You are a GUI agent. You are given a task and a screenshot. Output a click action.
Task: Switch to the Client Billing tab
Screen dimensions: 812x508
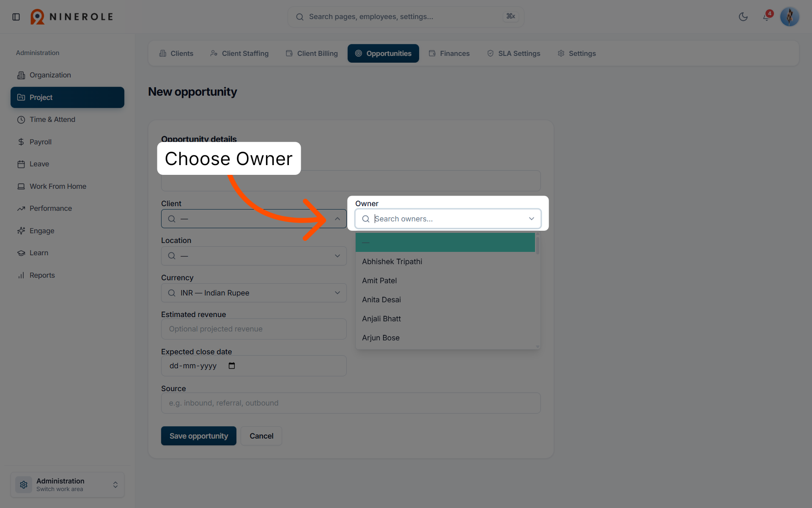click(x=312, y=53)
